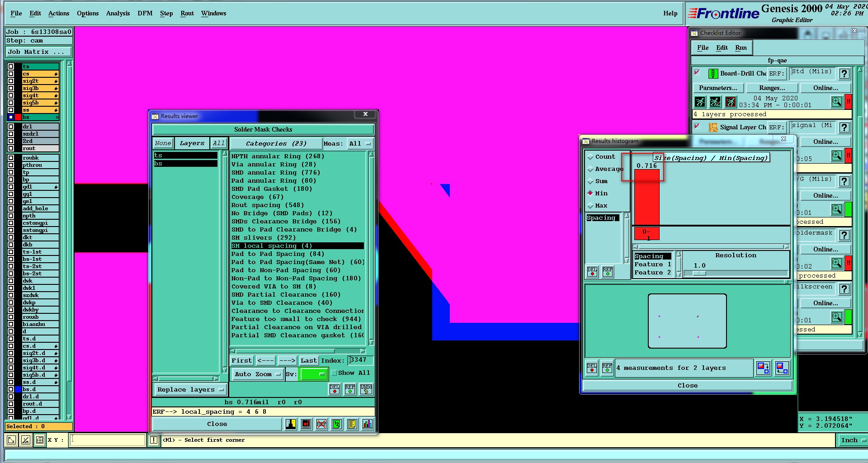Viewport: 868px width, 463px height.
Task: Click the exclamation icon in status bar
Action: click(154, 439)
